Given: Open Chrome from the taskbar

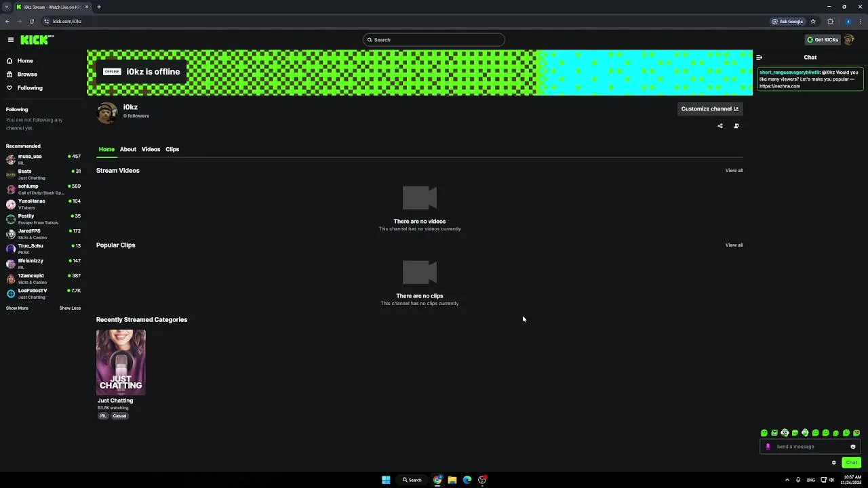Looking at the screenshot, I should pyautogui.click(x=437, y=480).
